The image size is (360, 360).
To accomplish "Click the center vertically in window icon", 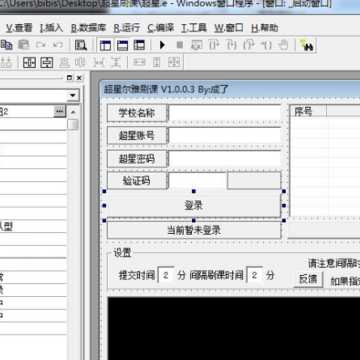I will point(47,62).
